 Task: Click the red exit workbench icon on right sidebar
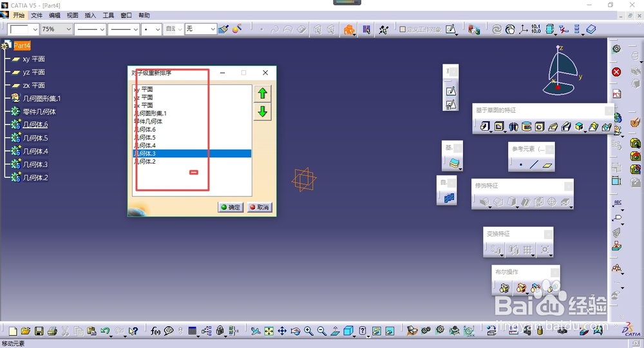pos(616,72)
